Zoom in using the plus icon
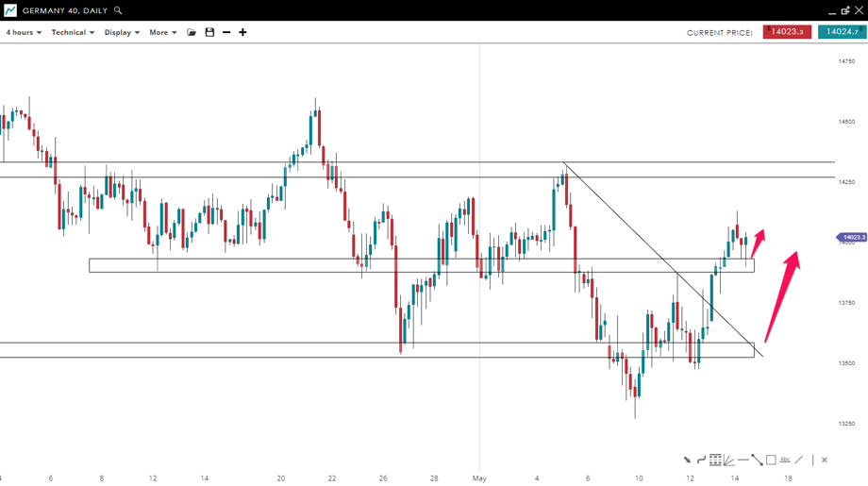Viewport: 868px width, 486px height. pyautogui.click(x=242, y=32)
